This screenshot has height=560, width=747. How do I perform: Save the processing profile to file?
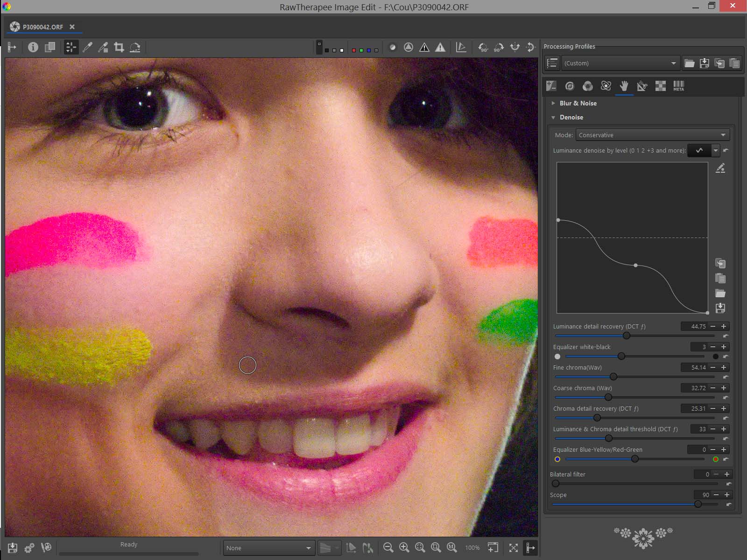(x=705, y=63)
